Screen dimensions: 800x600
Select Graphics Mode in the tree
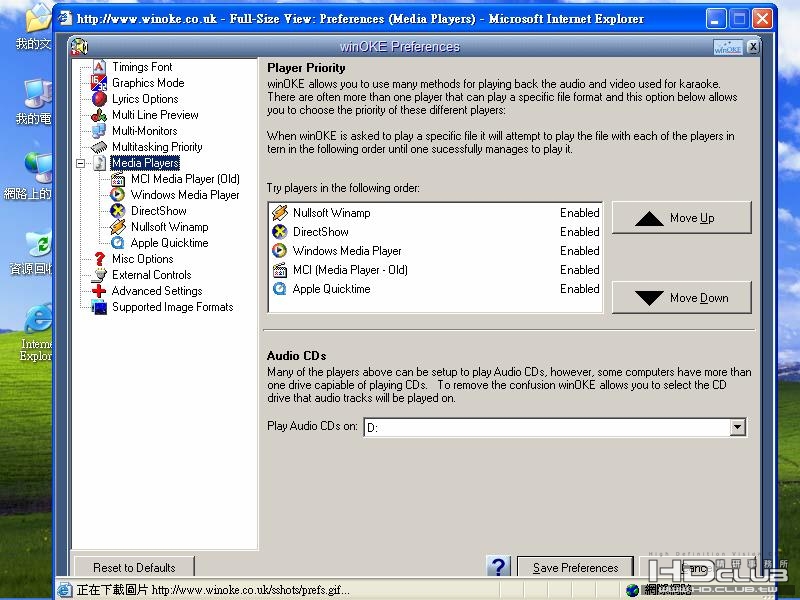coord(148,83)
